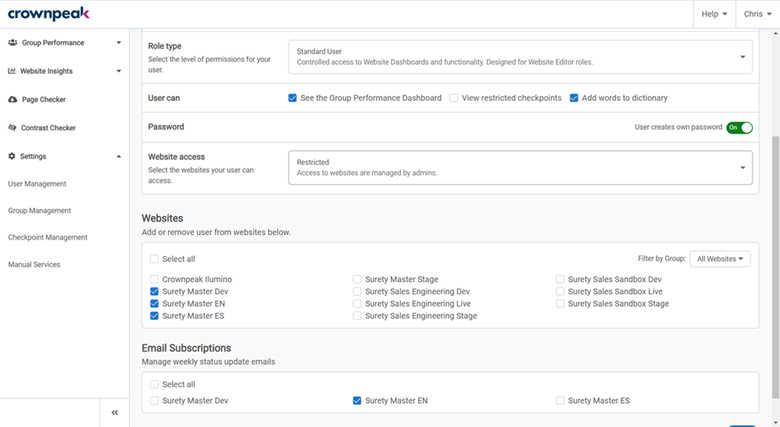Check Surety Sales Sandbox Stage website
Viewport: 780px width, 427px height.
point(560,304)
